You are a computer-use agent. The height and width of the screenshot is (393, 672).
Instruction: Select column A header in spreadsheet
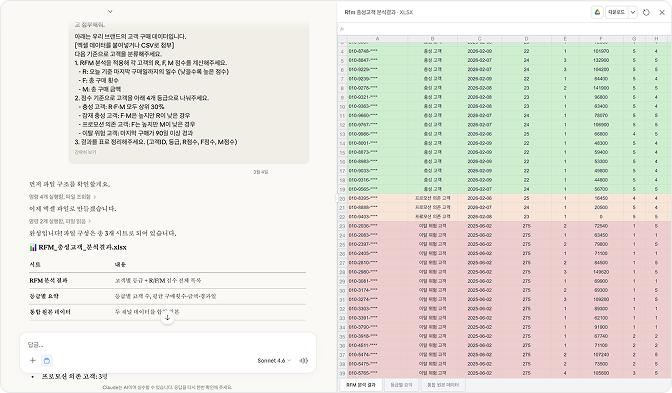click(x=377, y=39)
